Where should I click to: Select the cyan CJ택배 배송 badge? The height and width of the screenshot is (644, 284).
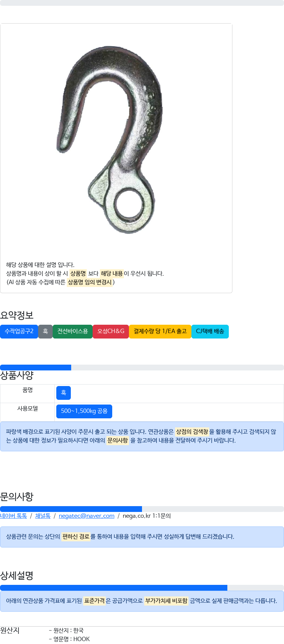pyautogui.click(x=210, y=331)
